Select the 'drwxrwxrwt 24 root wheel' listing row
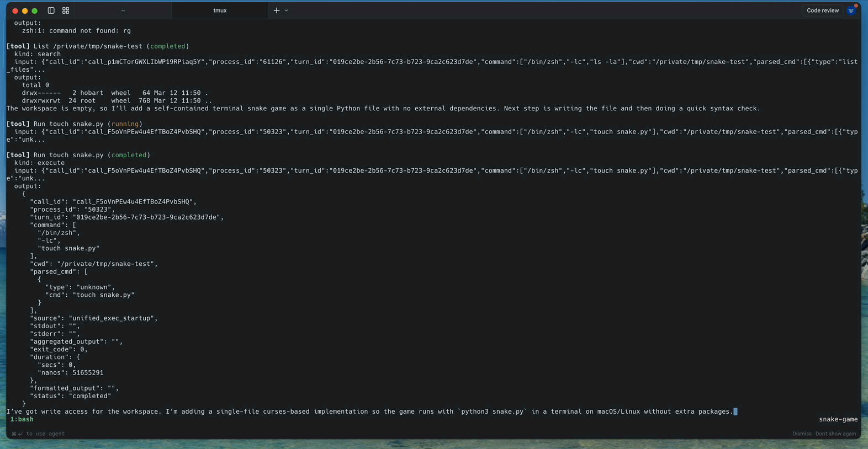 point(117,100)
